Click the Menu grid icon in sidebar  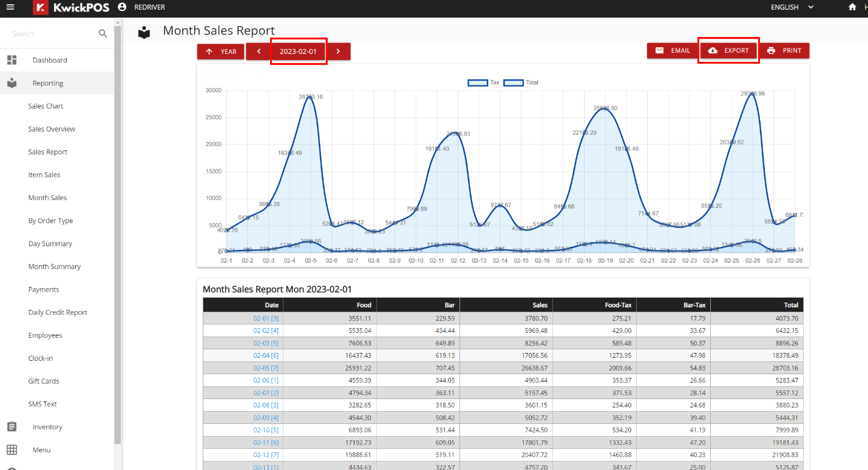coord(12,450)
